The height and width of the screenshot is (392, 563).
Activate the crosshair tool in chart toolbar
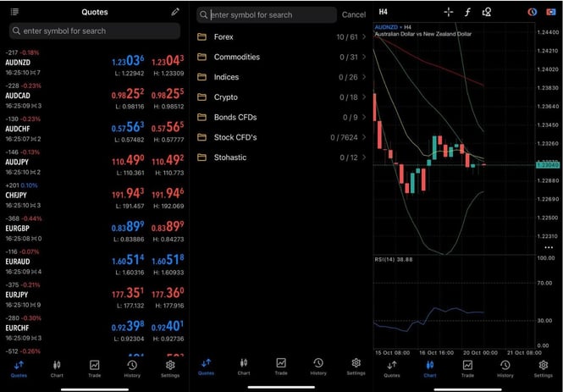click(449, 12)
